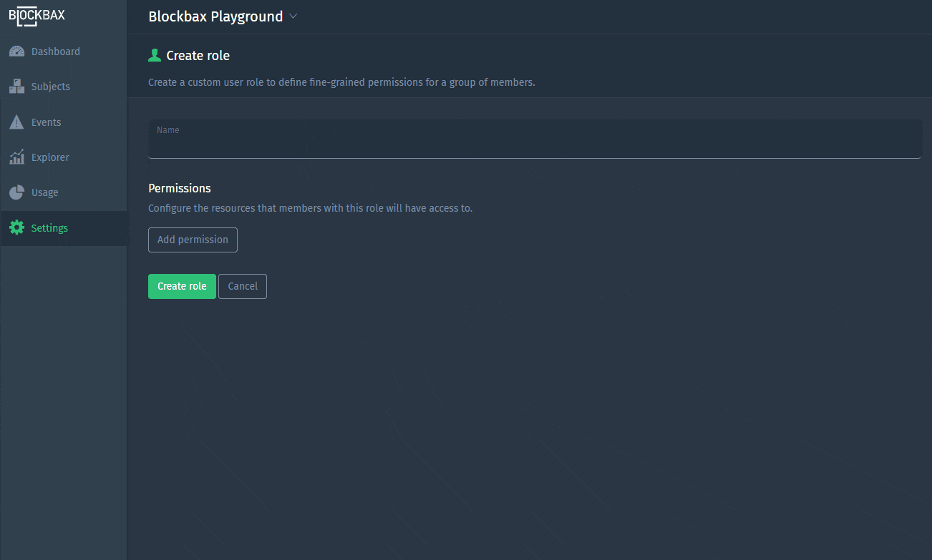The image size is (932, 560).
Task: Select the Dashboard gauge icon in the sidebar
Action: pyautogui.click(x=16, y=51)
